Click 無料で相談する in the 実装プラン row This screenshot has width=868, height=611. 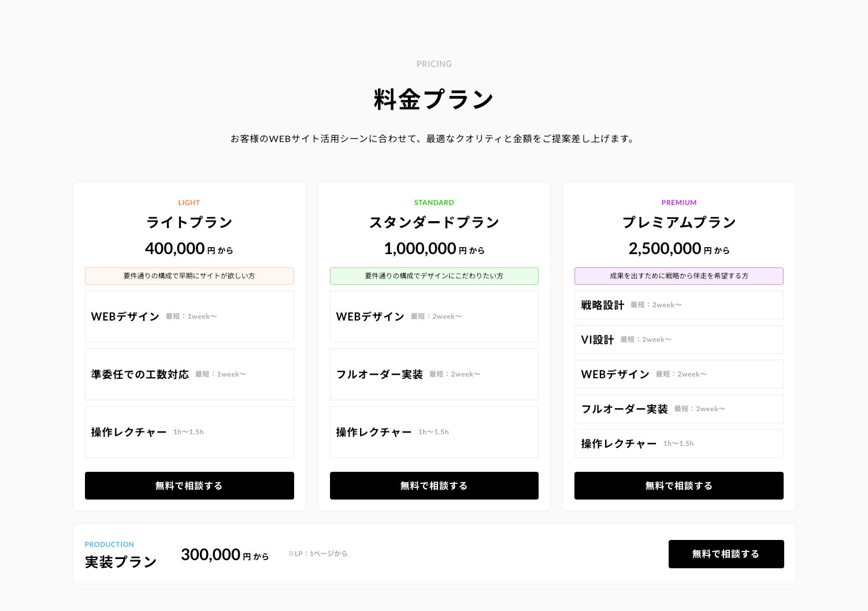pos(726,554)
